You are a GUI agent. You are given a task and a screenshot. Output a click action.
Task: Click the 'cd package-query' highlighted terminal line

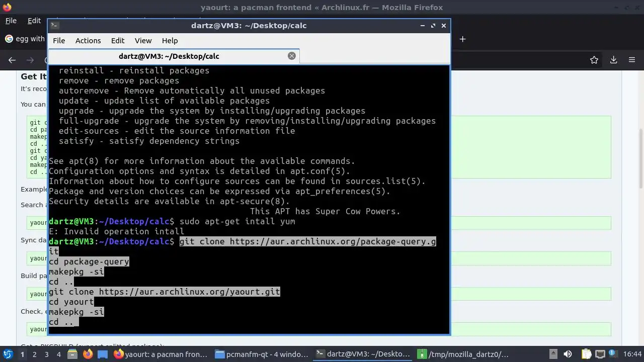point(89,261)
